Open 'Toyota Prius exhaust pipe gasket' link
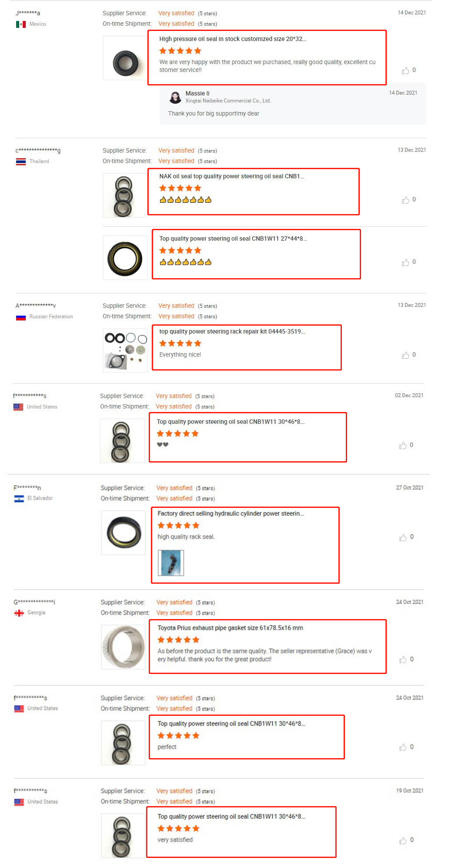The image size is (457, 868). [x=230, y=628]
